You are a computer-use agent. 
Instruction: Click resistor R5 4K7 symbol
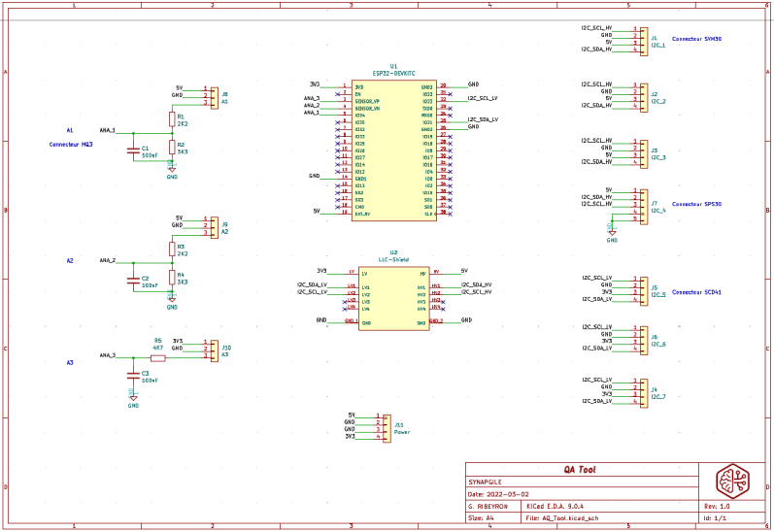pos(157,357)
